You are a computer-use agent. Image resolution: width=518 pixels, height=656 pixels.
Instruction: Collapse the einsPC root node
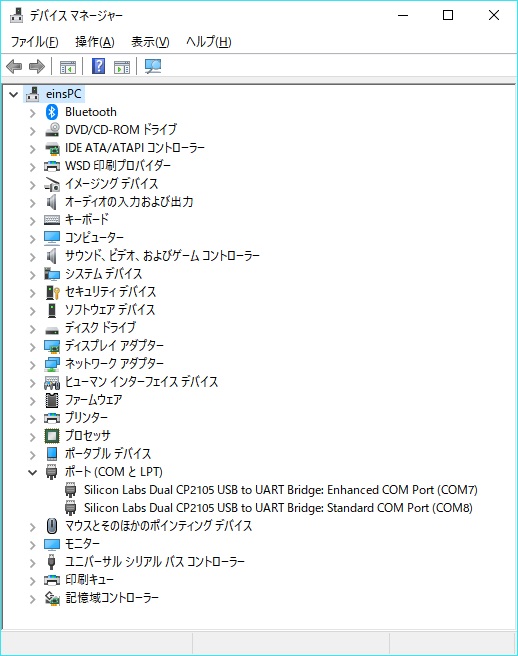point(14,95)
